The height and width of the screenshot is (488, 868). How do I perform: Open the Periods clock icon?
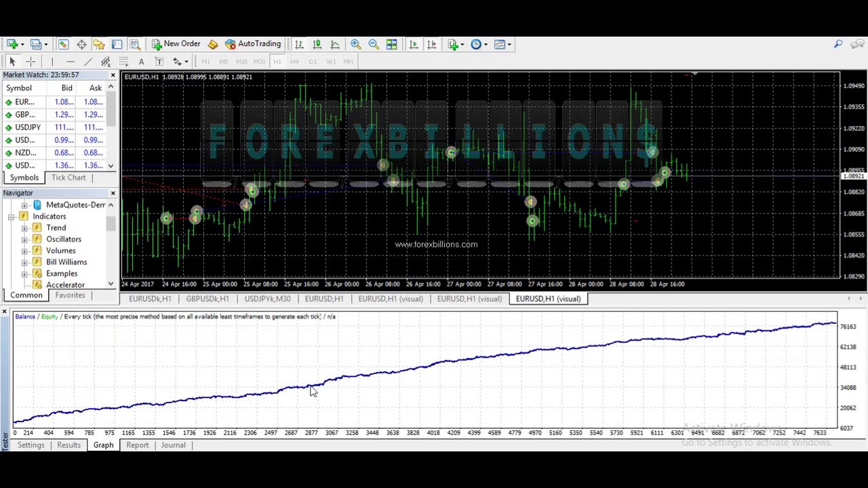tap(476, 44)
